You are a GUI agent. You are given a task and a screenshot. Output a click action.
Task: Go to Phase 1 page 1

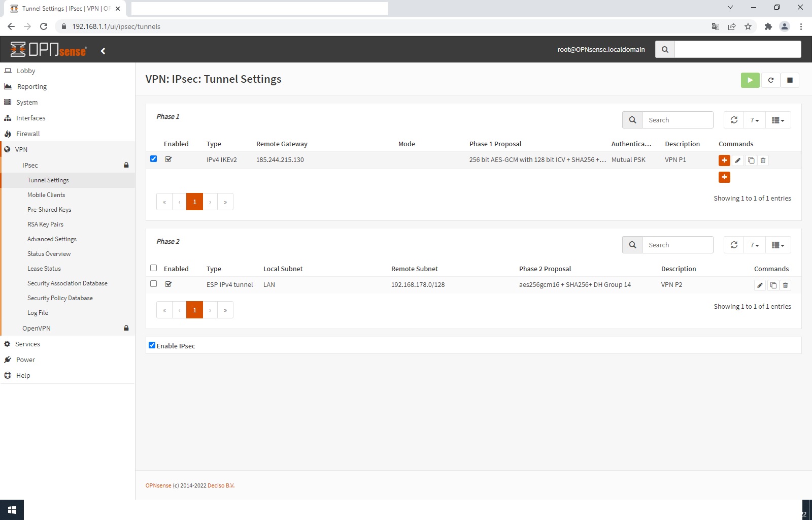[x=194, y=202]
